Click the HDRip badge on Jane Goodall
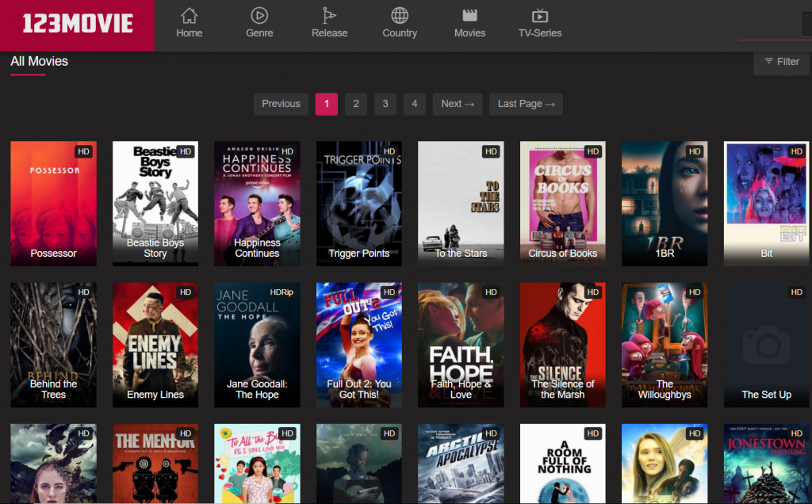 point(282,292)
